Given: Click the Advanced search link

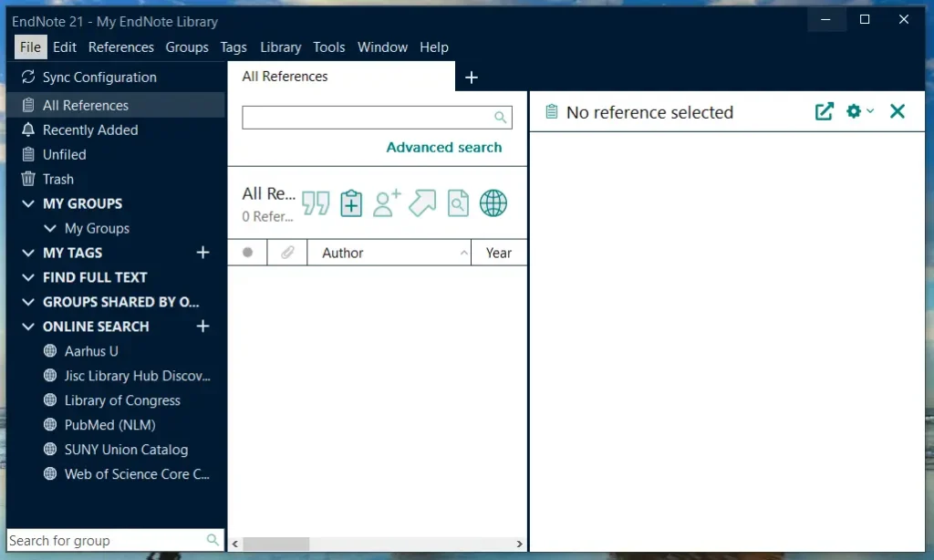Looking at the screenshot, I should coord(444,147).
